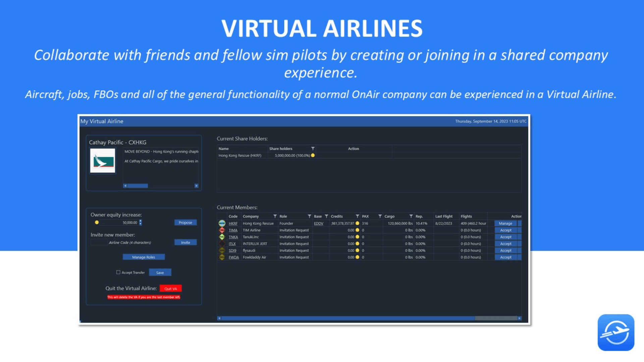
Task: Click the Fowldaddy Air yellow logo icon
Action: (222, 257)
